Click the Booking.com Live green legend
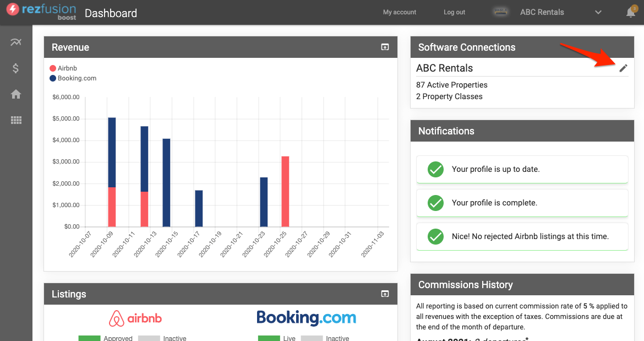The width and height of the screenshot is (644, 341). (269, 338)
